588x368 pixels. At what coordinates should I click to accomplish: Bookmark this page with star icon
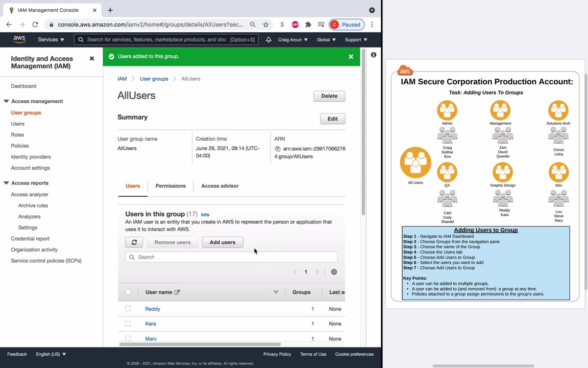[266, 25]
